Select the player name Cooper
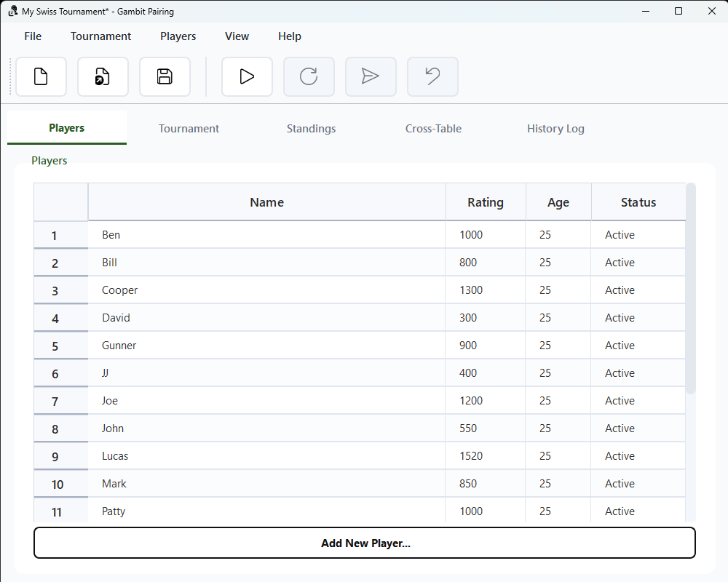728x582 pixels. (120, 290)
